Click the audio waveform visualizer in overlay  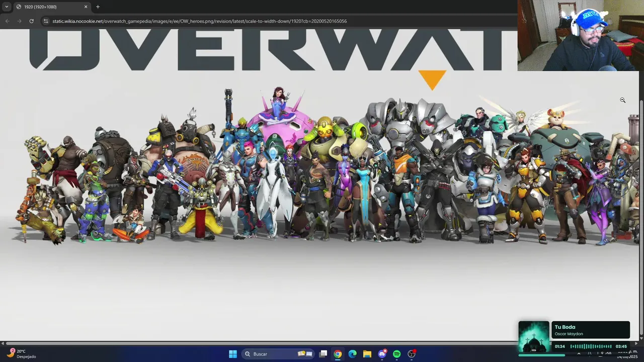[591, 346]
